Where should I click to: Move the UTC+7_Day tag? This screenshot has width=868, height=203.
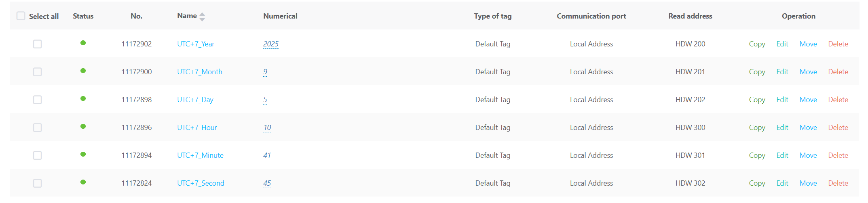pyautogui.click(x=808, y=100)
